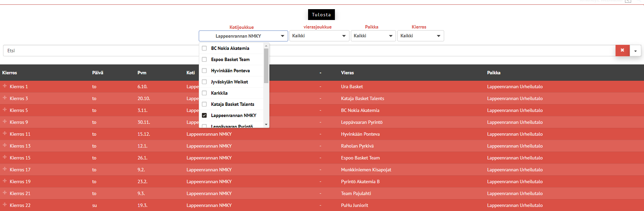Click the Munkkiniemen Kisapojat cell
644x211 pixels.
(366, 170)
